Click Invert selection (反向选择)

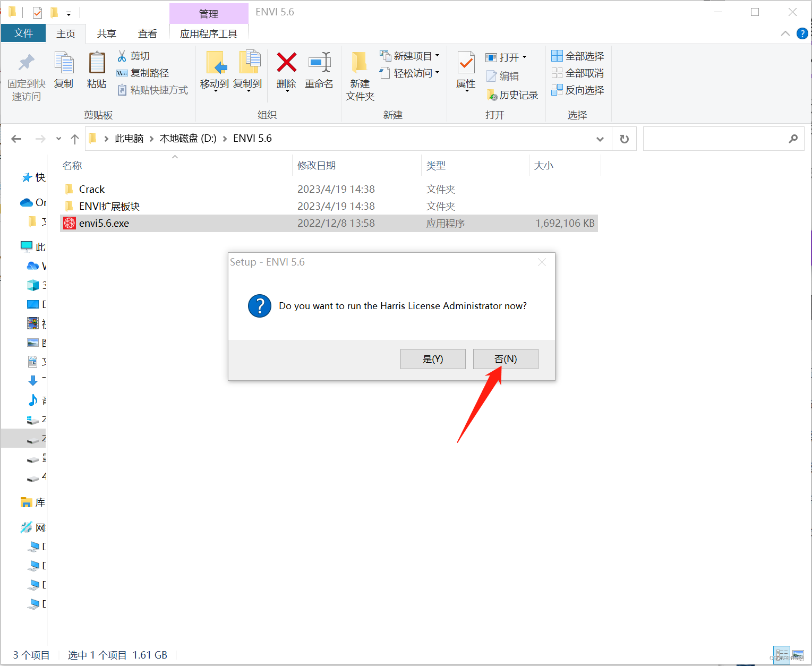coord(578,90)
